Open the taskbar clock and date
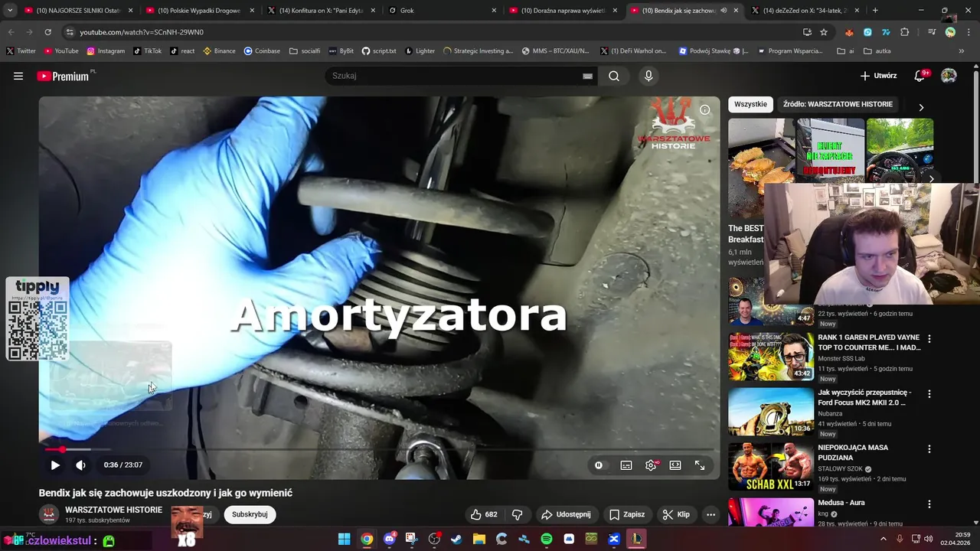The image size is (980, 551). click(957, 540)
